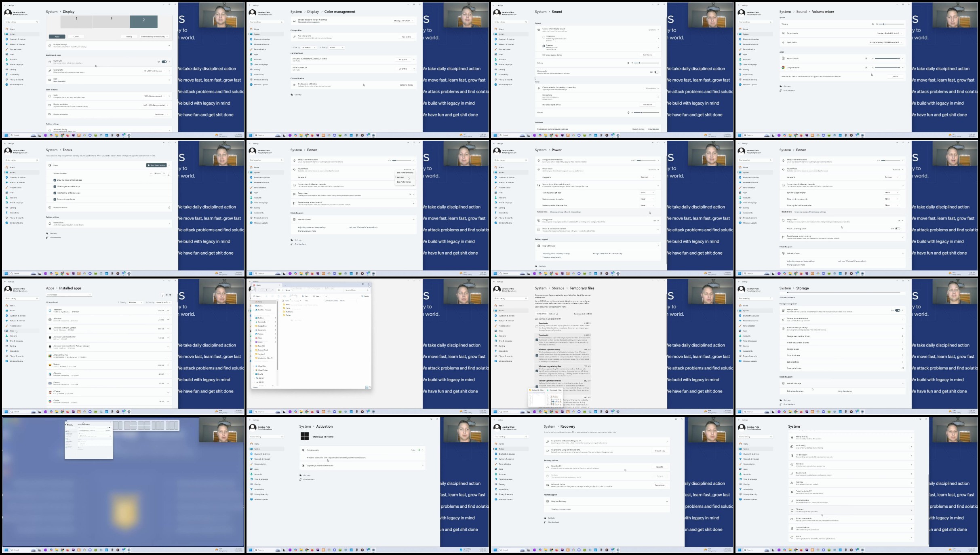Toggle Night light switch on Display page

pos(164,62)
